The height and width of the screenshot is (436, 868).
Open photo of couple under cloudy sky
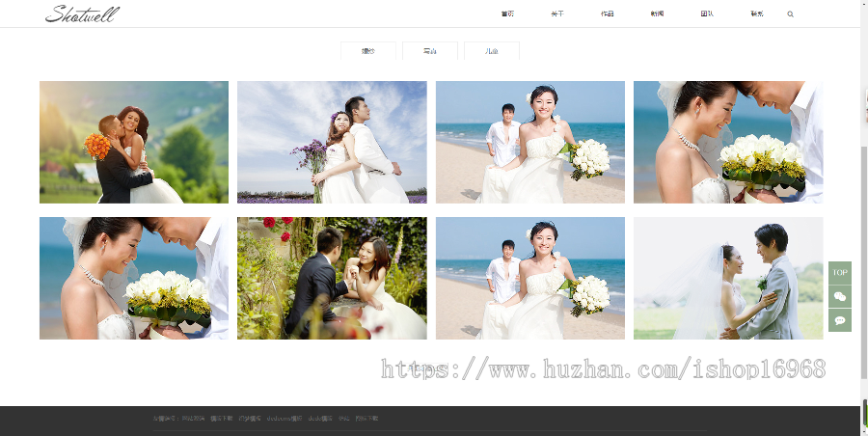(332, 143)
